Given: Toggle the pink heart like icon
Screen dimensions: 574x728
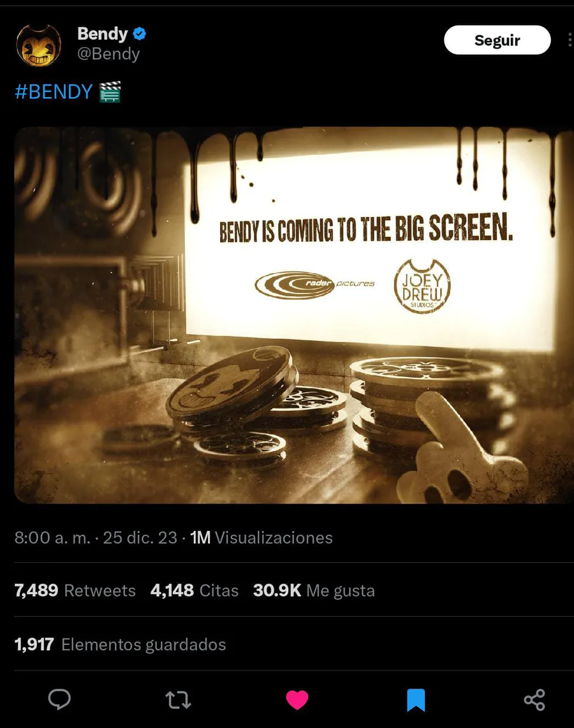Looking at the screenshot, I should pyautogui.click(x=297, y=700).
